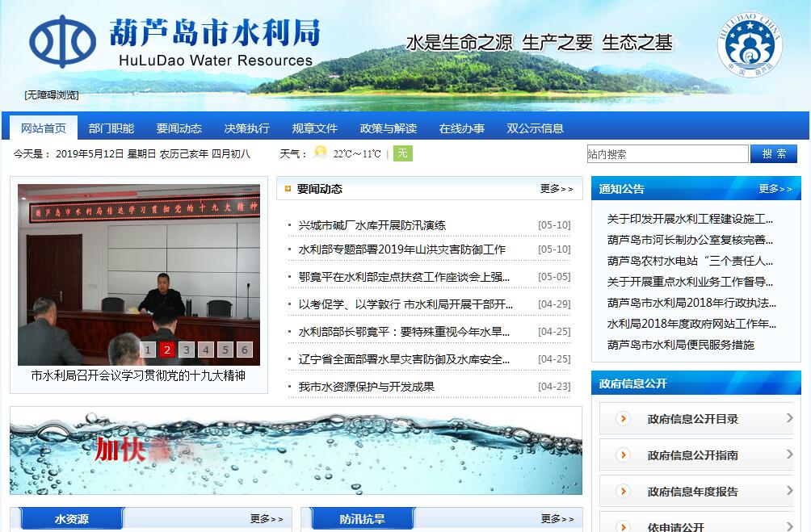Switch slideshow to slide 3
The image size is (811, 532).
pos(187,350)
